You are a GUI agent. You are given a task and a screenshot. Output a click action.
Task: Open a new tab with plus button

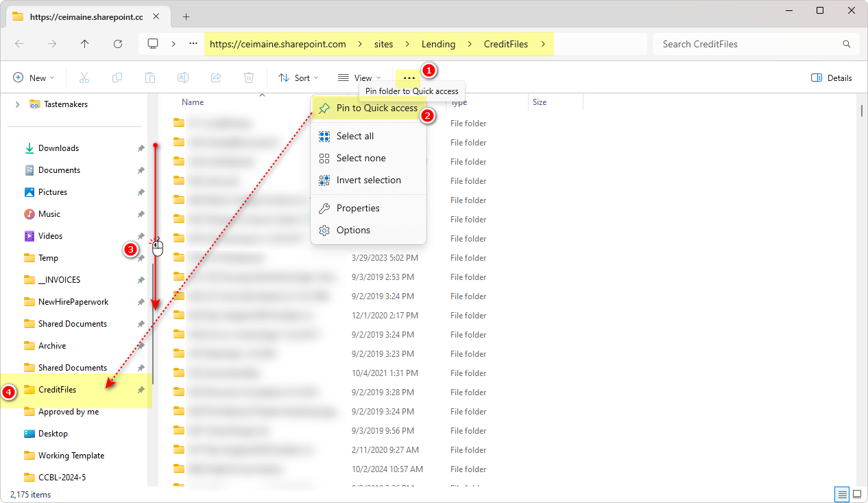[186, 17]
